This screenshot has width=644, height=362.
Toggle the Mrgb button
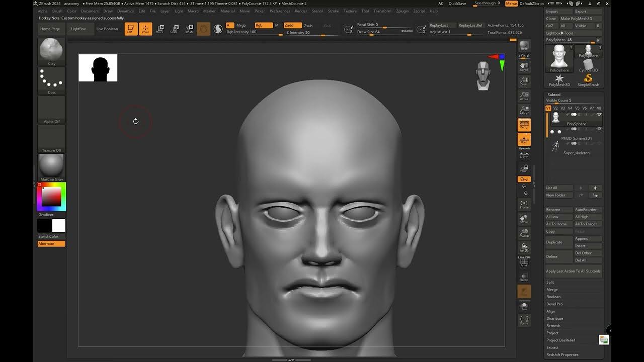click(x=242, y=25)
